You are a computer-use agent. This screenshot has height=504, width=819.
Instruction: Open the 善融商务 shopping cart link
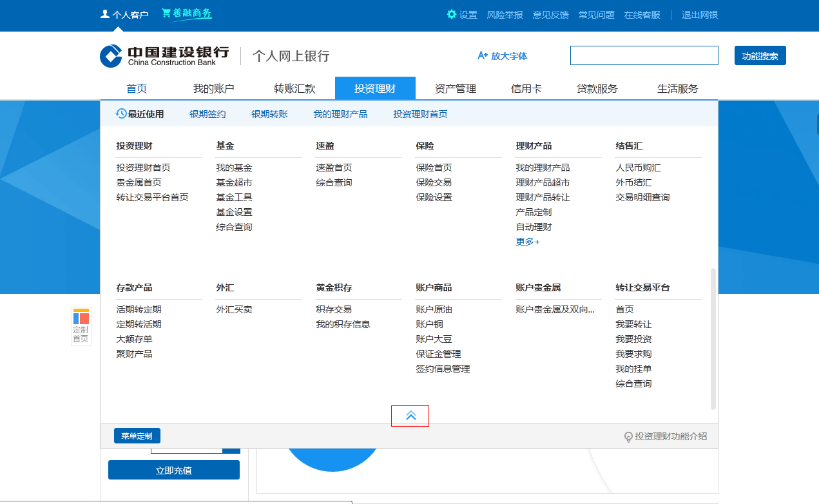point(186,14)
